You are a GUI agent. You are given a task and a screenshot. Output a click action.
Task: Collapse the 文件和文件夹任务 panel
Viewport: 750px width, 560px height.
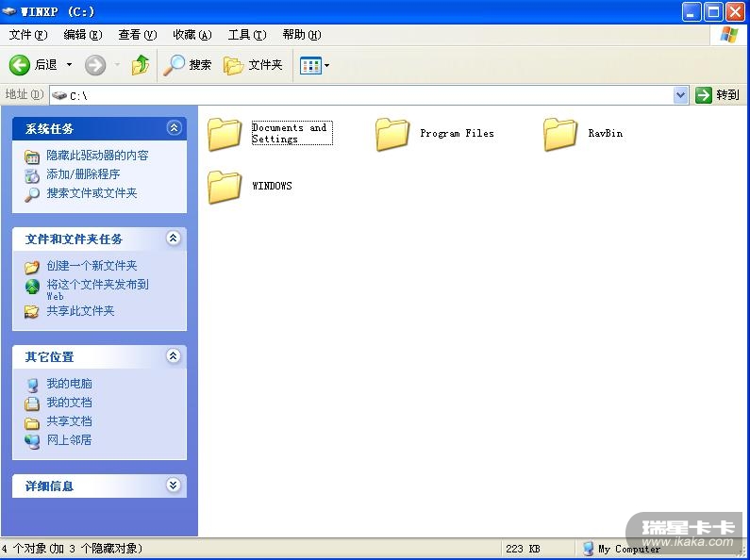(x=174, y=238)
